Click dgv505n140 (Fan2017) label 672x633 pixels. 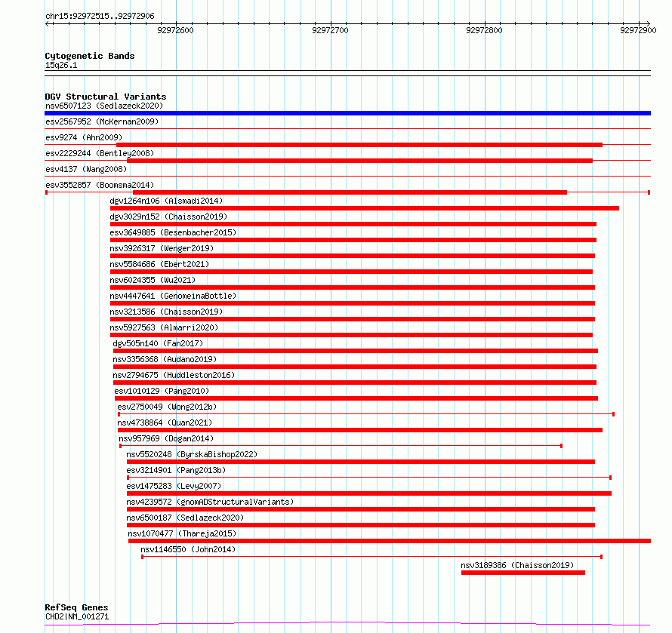click(x=158, y=343)
